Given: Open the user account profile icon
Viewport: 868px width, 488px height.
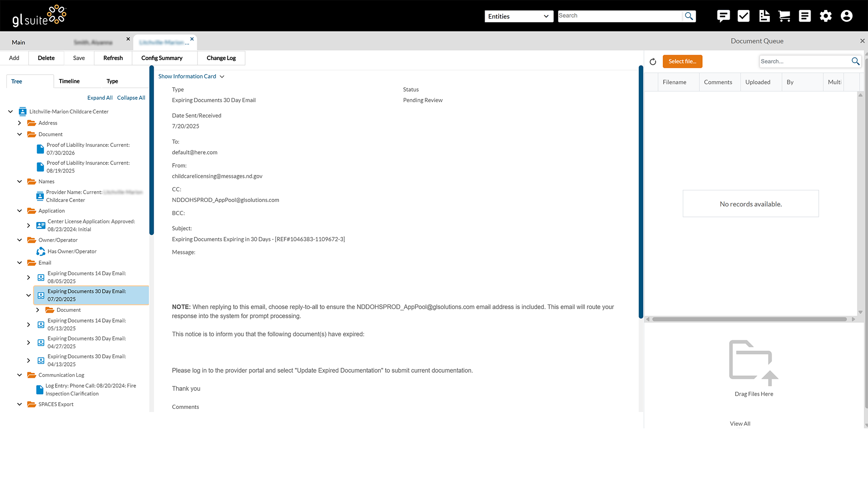Looking at the screenshot, I should tap(846, 16).
